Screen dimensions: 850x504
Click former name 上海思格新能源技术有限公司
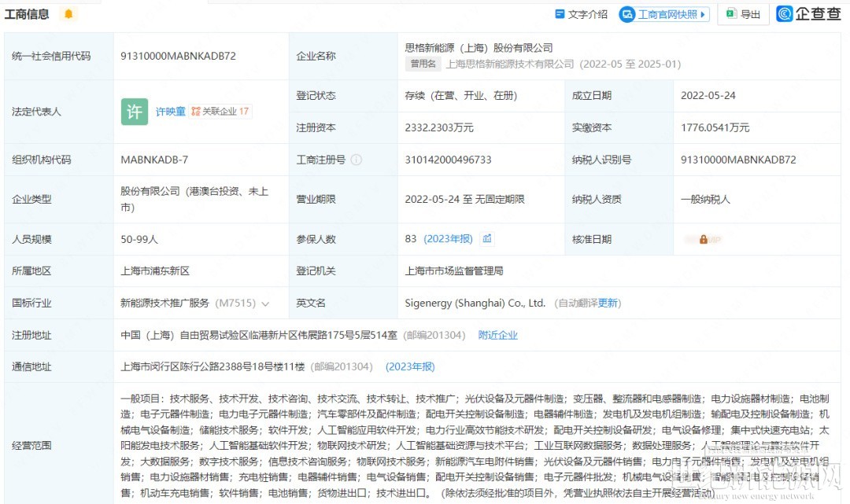pyautogui.click(x=509, y=64)
